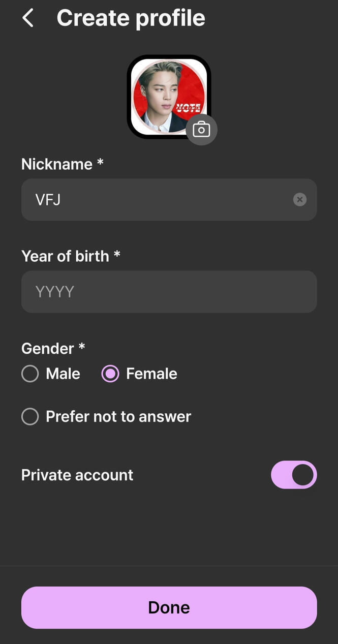
Task: Click the Year of birth YYYY field
Action: coord(169,292)
